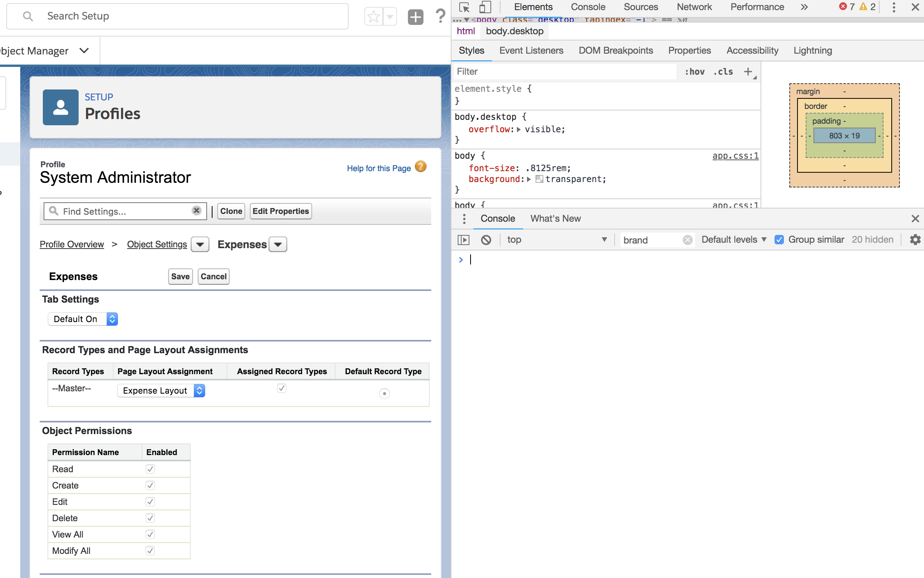Open console settings gear icon
924x578 pixels.
pyautogui.click(x=915, y=240)
